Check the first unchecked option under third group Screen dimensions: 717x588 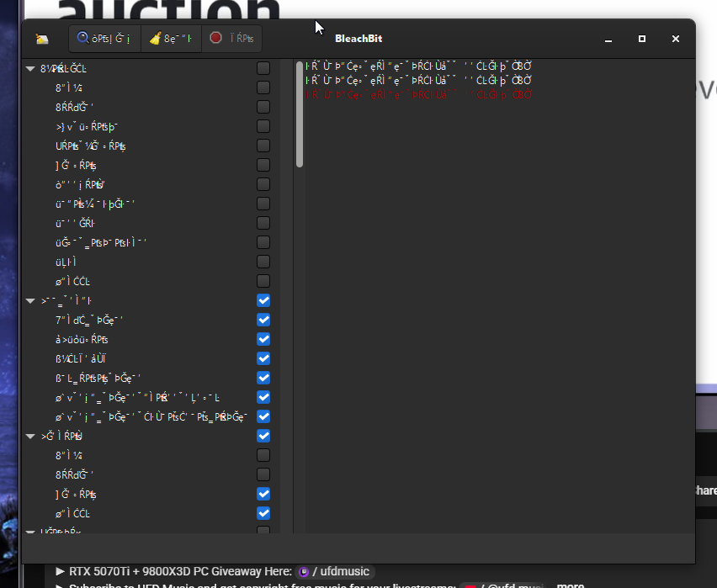click(263, 455)
